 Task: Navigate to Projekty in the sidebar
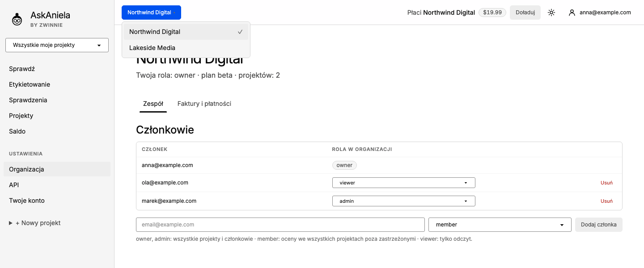coord(57,116)
